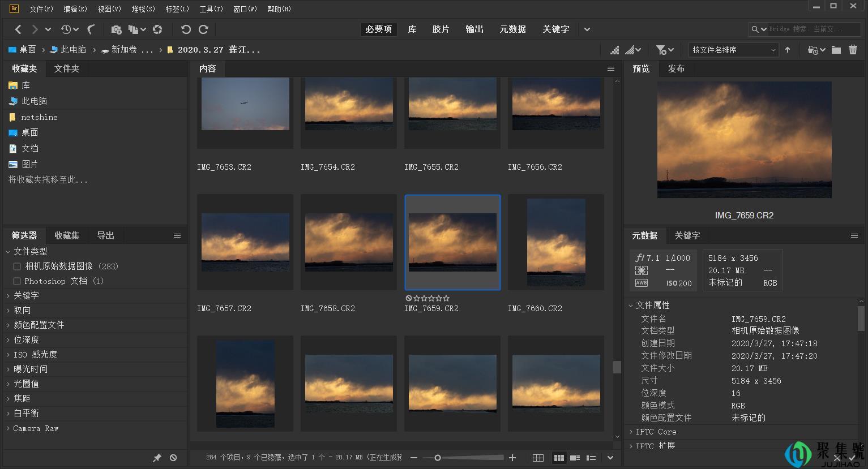The height and width of the screenshot is (469, 868).
Task: Switch to the 发布 panel tab
Action: click(x=676, y=68)
